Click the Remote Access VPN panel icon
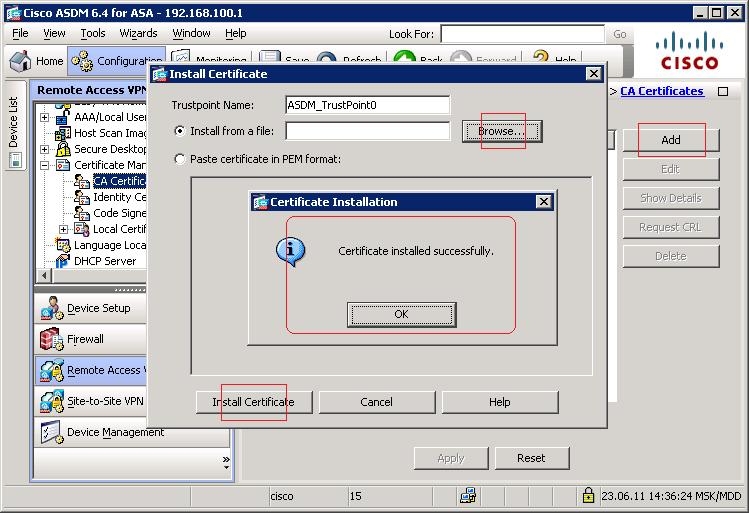This screenshot has height=513, width=749. click(52, 370)
